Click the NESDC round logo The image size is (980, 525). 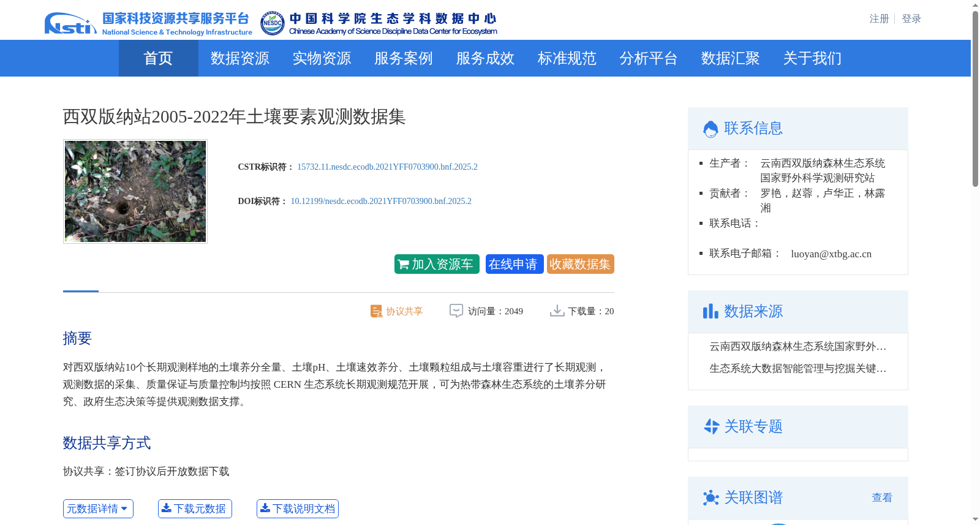tap(272, 23)
